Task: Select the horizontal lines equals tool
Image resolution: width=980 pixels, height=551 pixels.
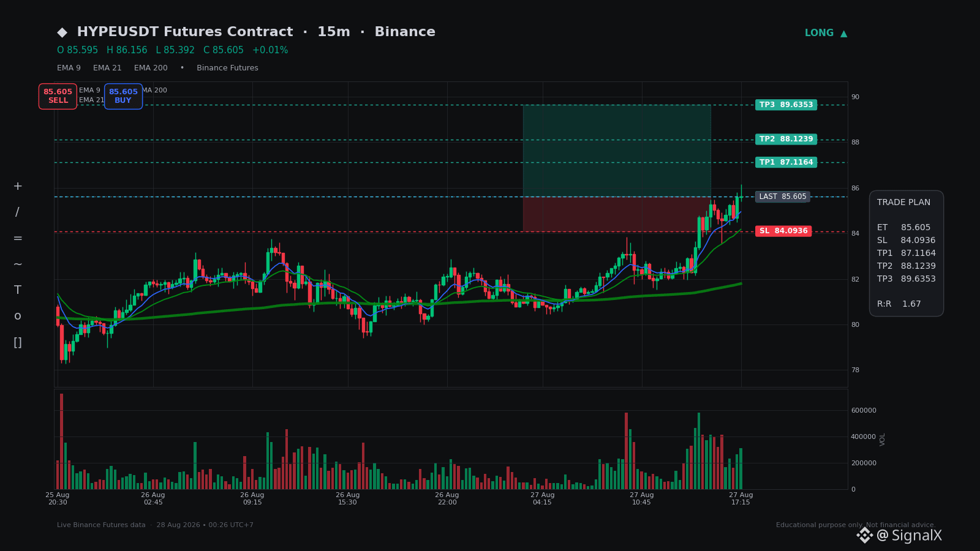Action: pos(18,238)
